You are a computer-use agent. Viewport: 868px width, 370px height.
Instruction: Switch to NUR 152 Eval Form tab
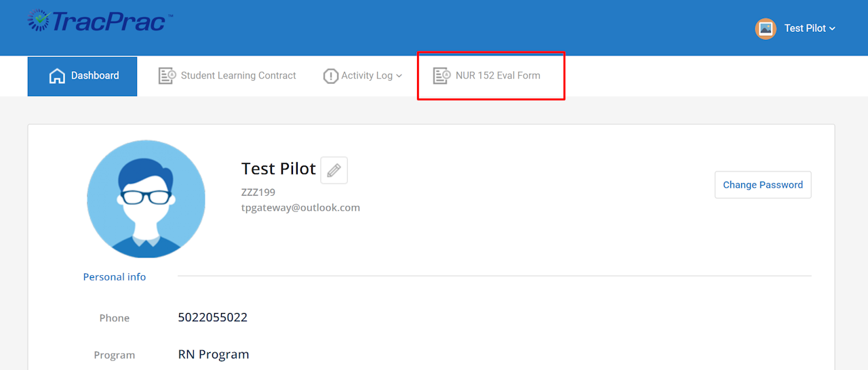coord(498,76)
